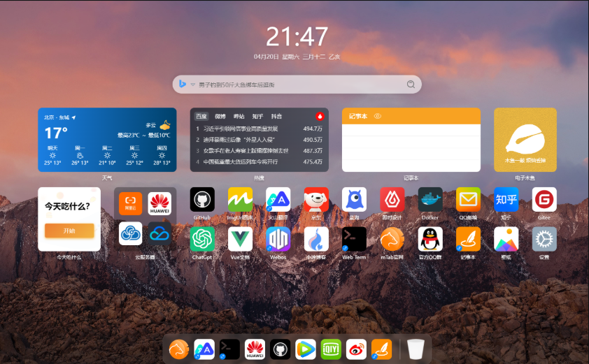Click the 多云 current weather icon
Viewport: 589px width, 364px height.
click(165, 125)
